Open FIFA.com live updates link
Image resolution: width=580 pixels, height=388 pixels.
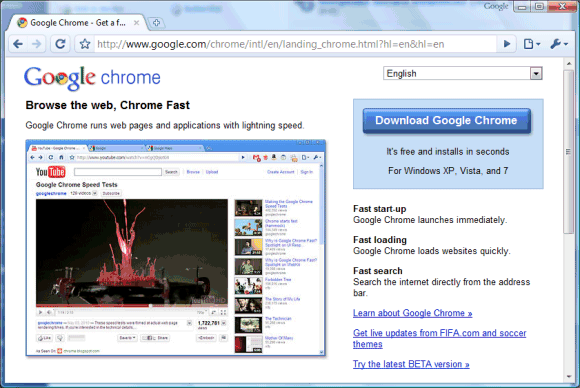pyautogui.click(x=439, y=338)
